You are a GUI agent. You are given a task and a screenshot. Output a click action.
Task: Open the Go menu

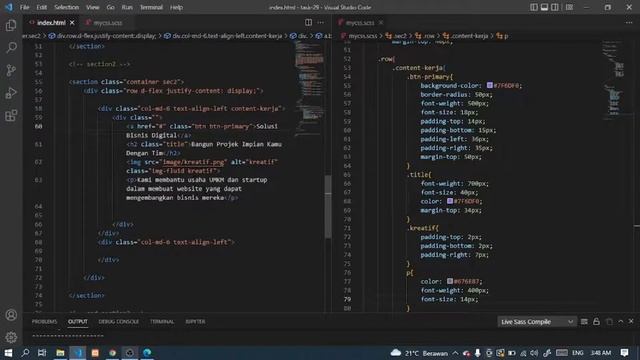pos(110,7)
